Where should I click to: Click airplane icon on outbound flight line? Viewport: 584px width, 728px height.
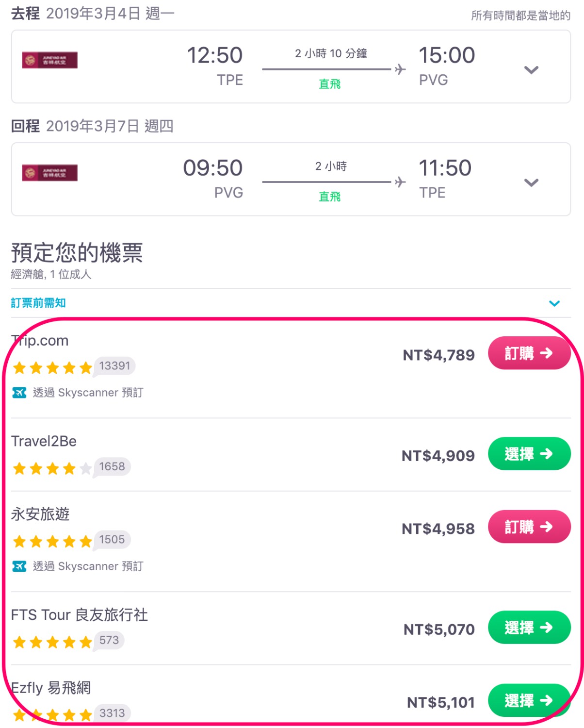pos(400,69)
